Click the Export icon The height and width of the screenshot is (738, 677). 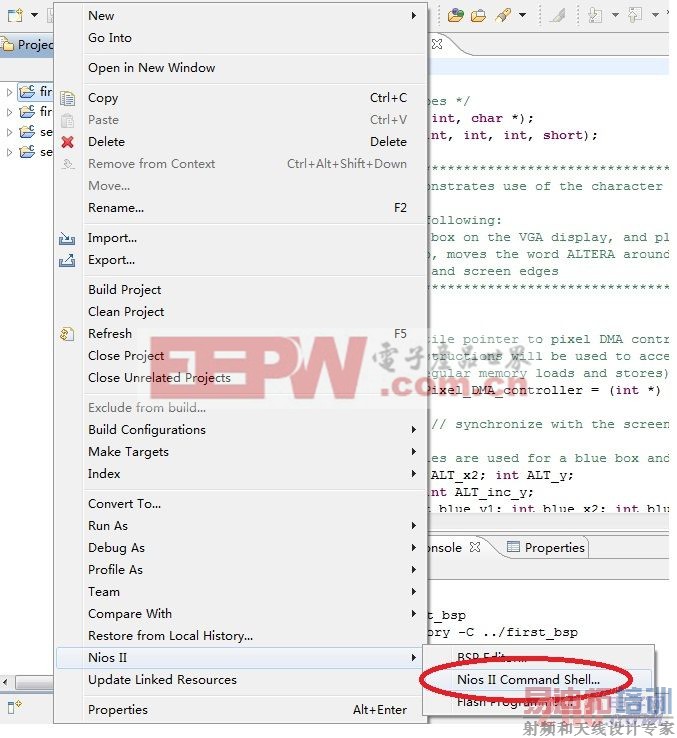pos(67,260)
